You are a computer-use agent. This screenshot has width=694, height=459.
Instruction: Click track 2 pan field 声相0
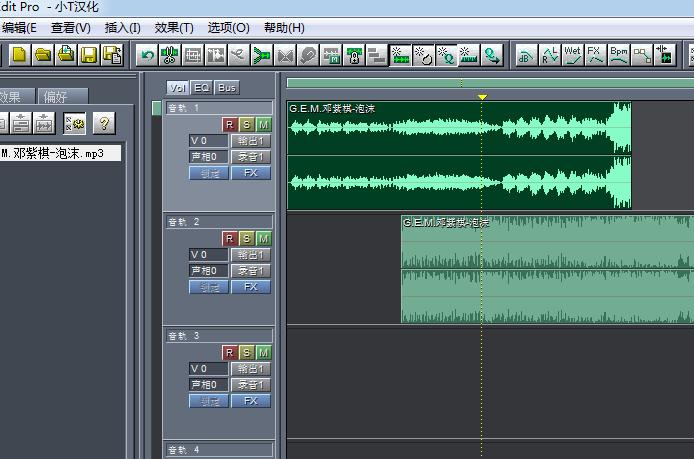208,270
